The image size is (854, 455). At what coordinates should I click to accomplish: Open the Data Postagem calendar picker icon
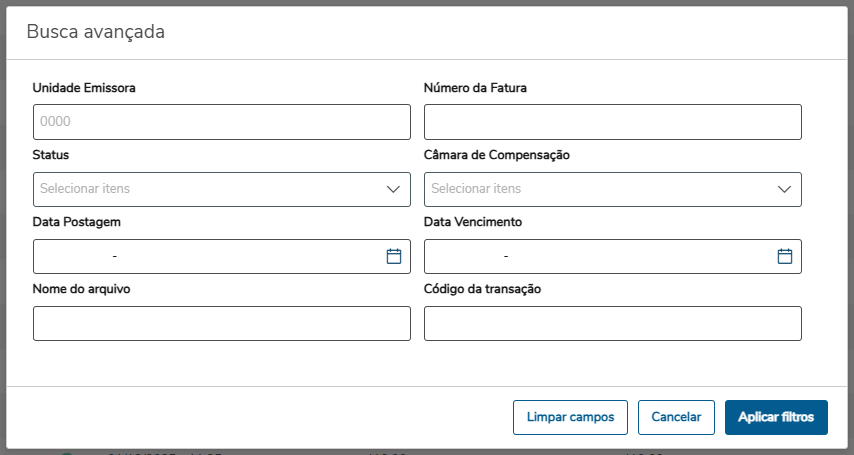pyautogui.click(x=394, y=256)
